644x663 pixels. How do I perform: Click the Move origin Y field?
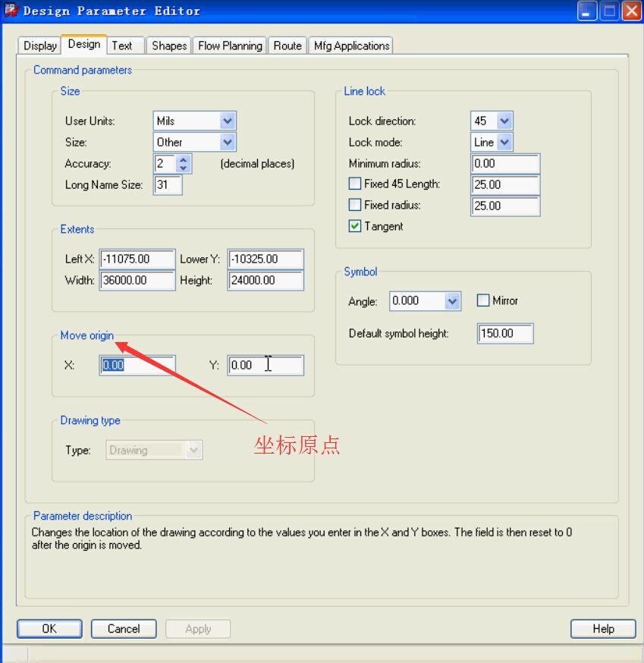coord(265,366)
